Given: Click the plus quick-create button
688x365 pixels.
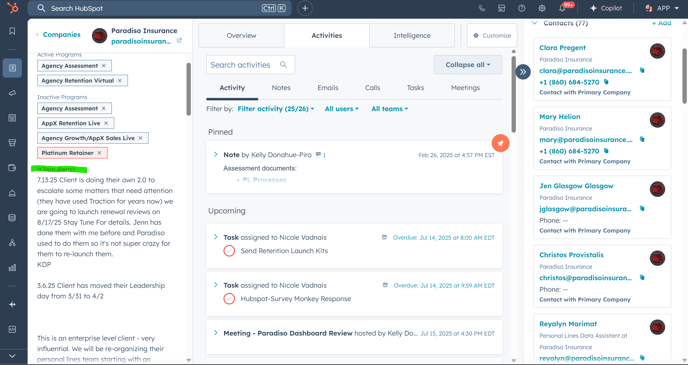Looking at the screenshot, I should pos(305,8).
